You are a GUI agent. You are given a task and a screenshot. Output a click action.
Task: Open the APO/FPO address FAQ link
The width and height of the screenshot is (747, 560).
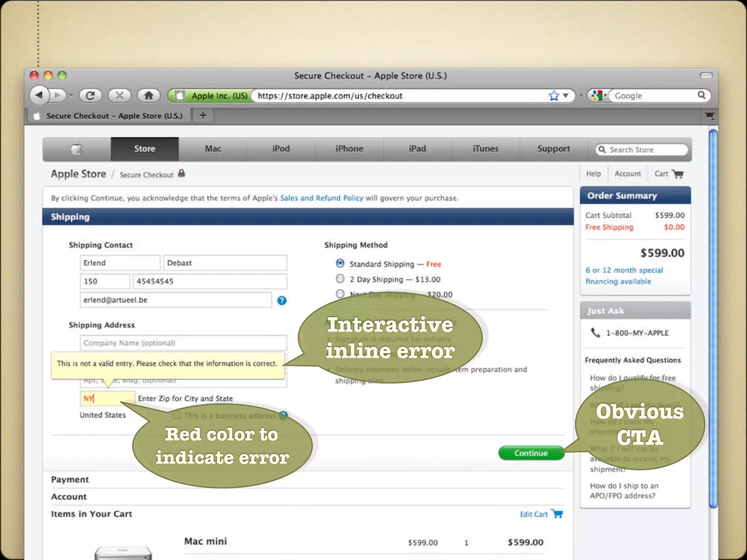pyautogui.click(x=624, y=491)
